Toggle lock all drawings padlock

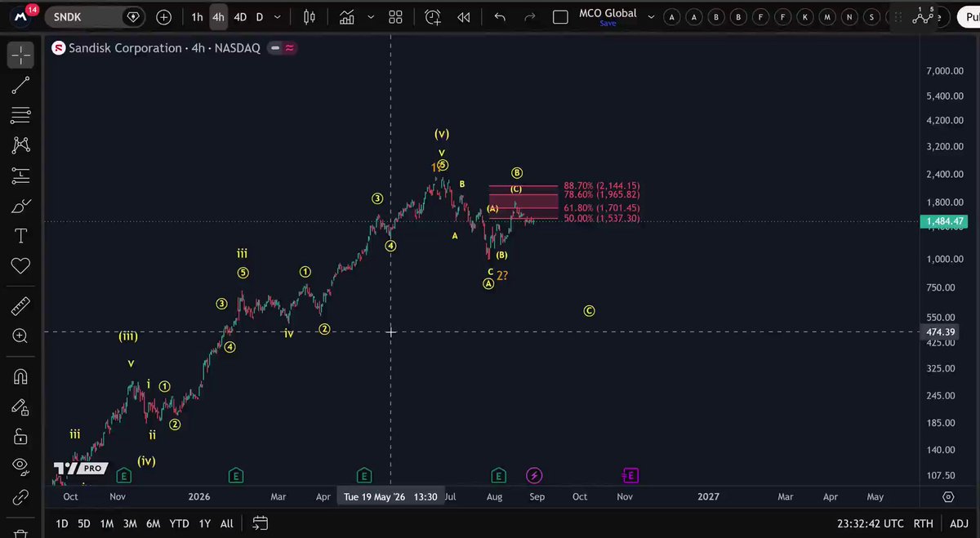click(20, 437)
